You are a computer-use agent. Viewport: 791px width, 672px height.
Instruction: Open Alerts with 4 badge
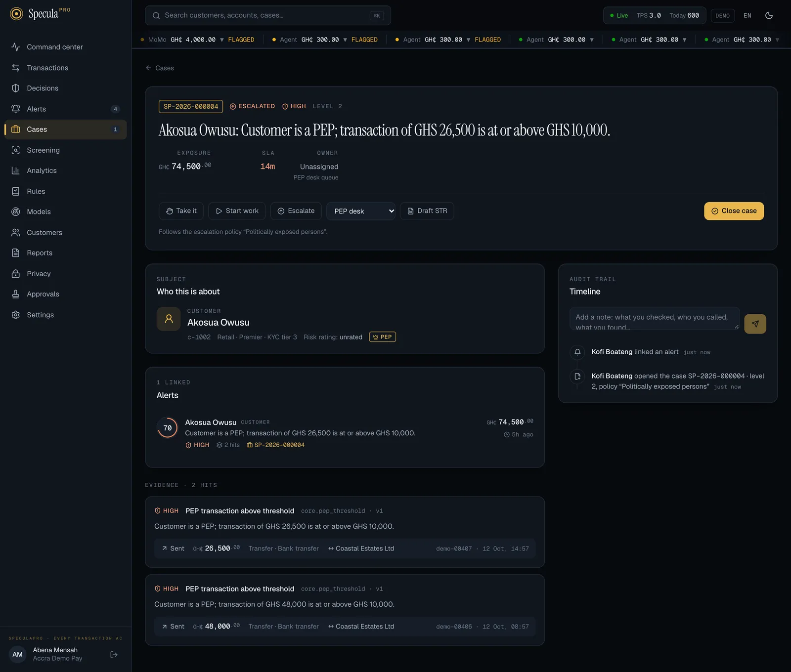pos(65,109)
